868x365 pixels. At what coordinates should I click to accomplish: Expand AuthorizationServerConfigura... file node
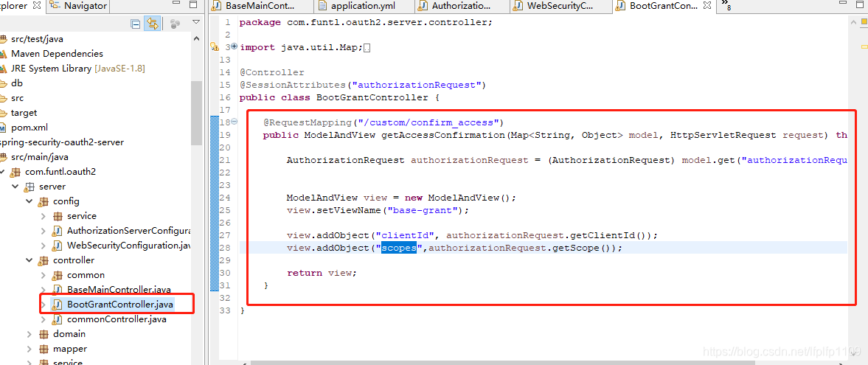point(44,230)
